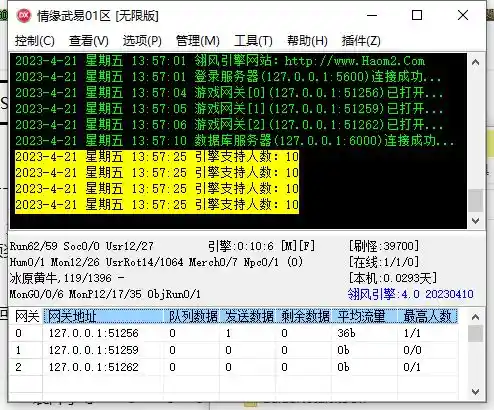Click the 平均流量 column header
The height and width of the screenshot is (410, 494).
[x=364, y=316]
